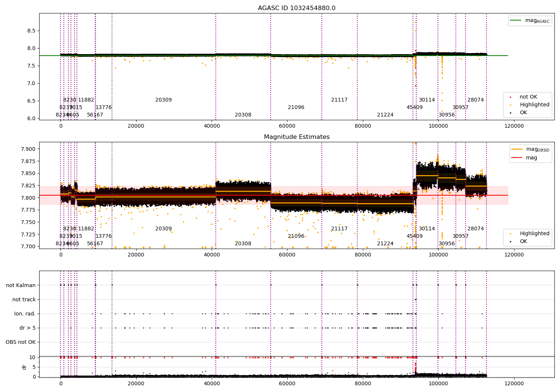This screenshot has height=392, width=560.
Task: Click the 7.725 y-axis tick label
Action: (28, 234)
